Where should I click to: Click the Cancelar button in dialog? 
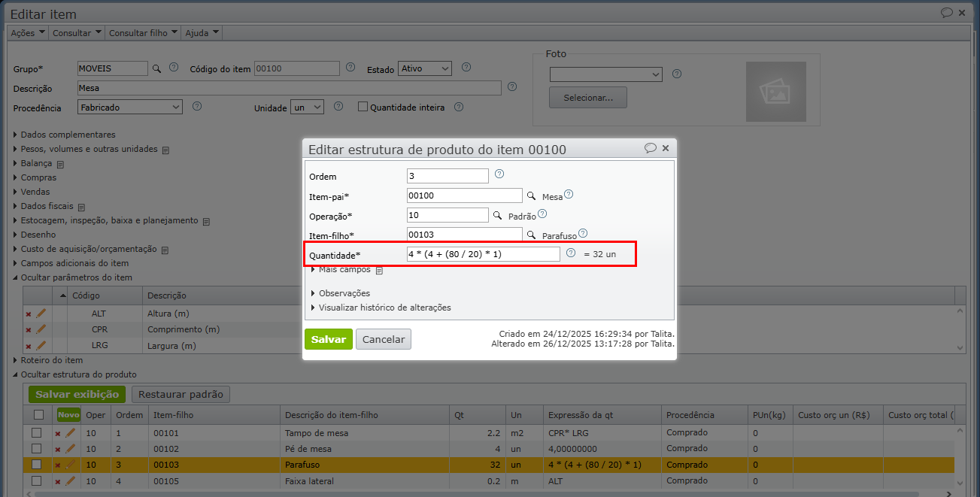pos(384,339)
